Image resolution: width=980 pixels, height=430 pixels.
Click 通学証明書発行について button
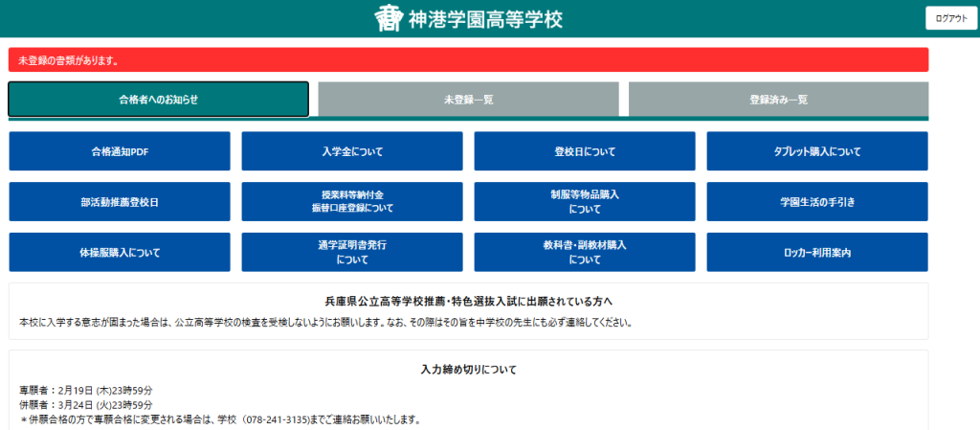coord(352,253)
